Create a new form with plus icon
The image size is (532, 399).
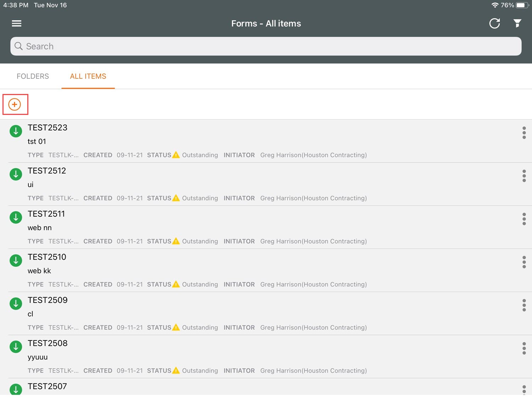tap(15, 104)
